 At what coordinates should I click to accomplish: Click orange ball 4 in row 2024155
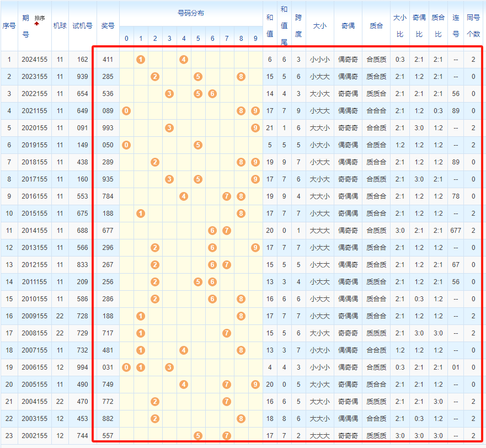pos(184,60)
